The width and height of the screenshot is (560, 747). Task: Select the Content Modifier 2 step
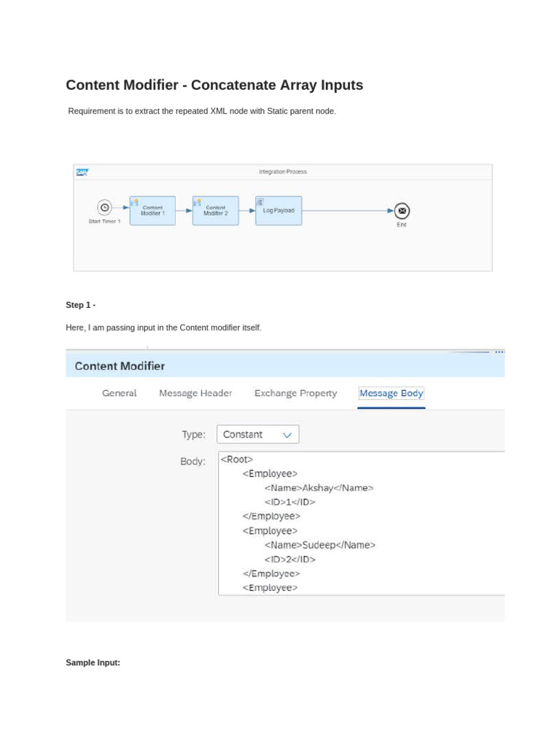[216, 211]
